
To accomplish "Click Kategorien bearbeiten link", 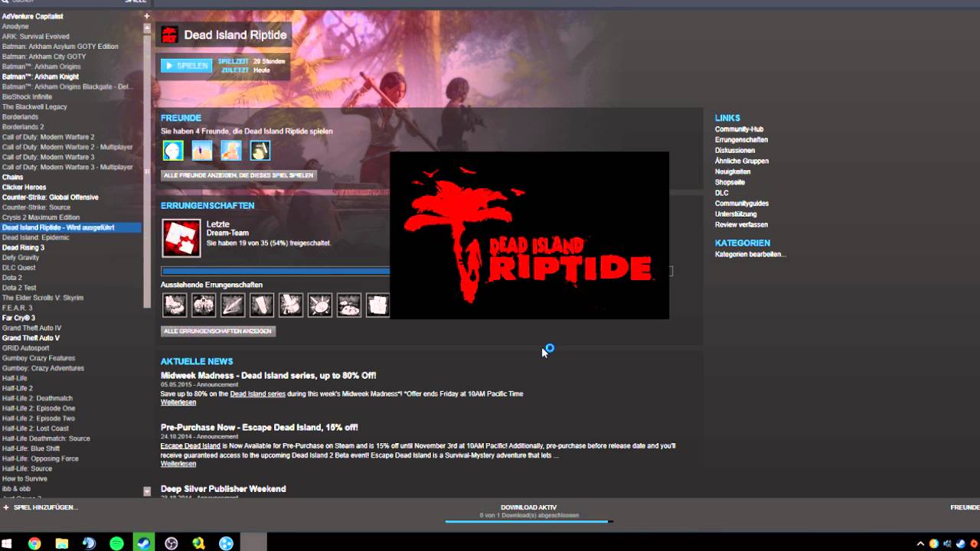I will [750, 254].
